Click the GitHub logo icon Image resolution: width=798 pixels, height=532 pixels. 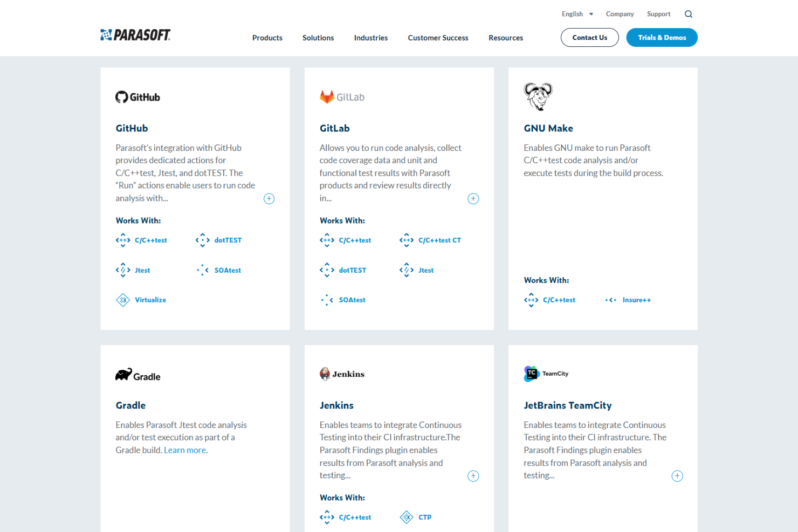point(122,96)
